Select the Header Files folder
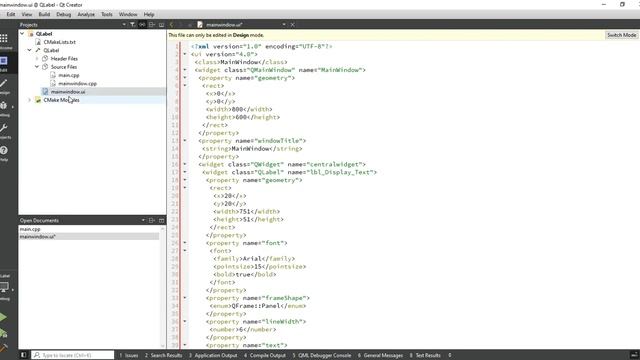 pos(64,59)
